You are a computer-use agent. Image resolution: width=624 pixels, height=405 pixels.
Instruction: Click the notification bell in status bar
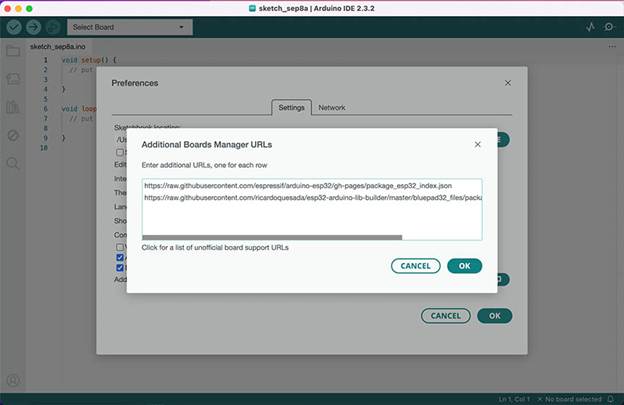pos(612,397)
